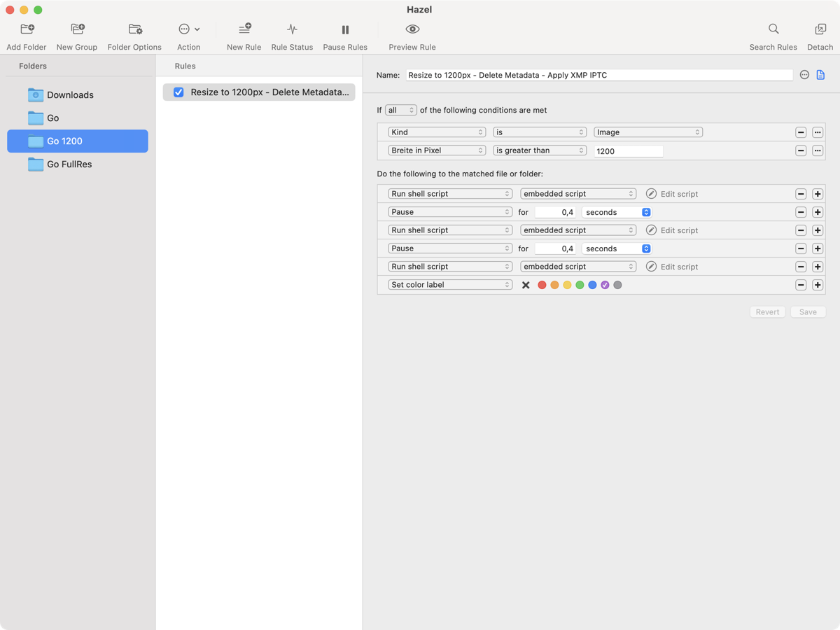Open the all/any conditions dropdown

tap(401, 110)
